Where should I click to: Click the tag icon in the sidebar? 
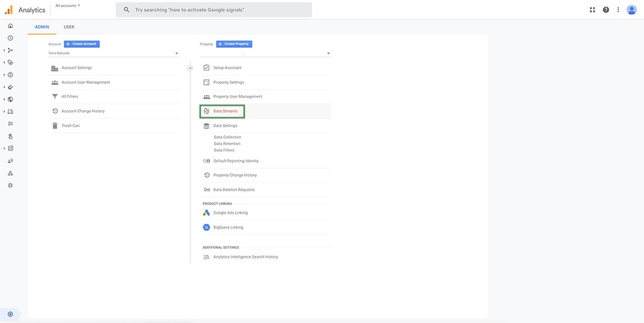tap(10, 62)
